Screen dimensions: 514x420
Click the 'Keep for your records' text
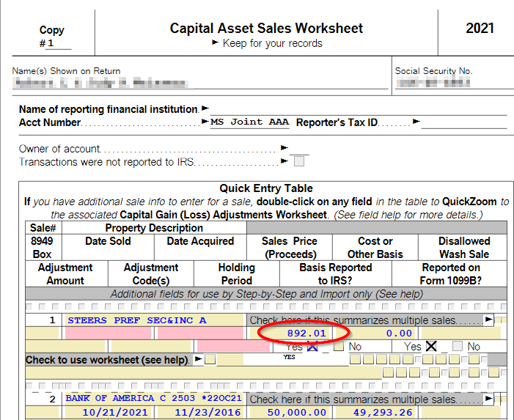pyautogui.click(x=272, y=43)
